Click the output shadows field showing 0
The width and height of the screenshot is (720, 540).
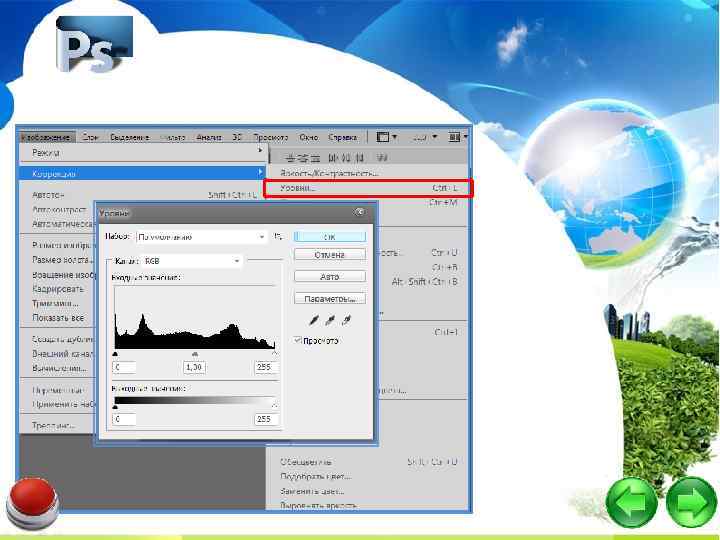click(x=124, y=419)
